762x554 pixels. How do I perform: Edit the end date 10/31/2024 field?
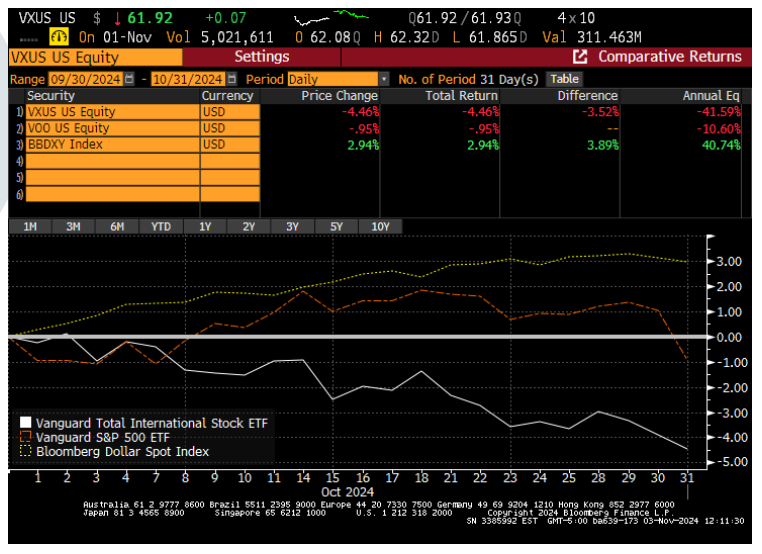click(189, 79)
